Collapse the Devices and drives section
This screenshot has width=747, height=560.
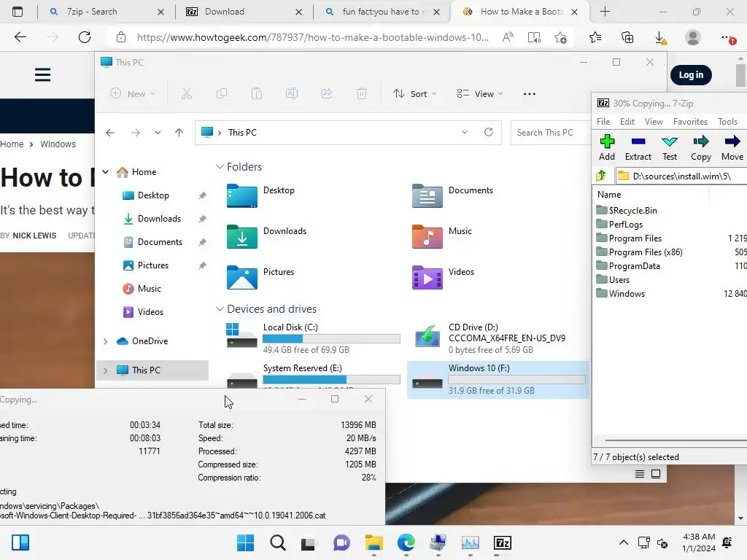[x=220, y=309]
